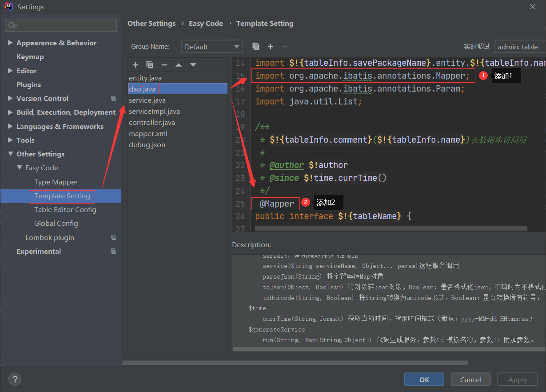Collapse the Easy Code node
This screenshot has width=546, height=392.
[x=19, y=168]
